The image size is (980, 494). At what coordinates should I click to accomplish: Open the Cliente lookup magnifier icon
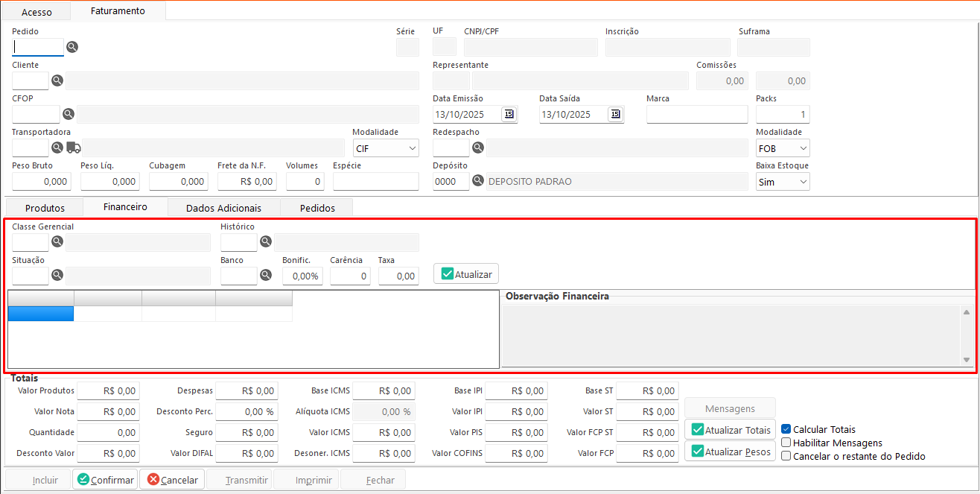(x=57, y=80)
